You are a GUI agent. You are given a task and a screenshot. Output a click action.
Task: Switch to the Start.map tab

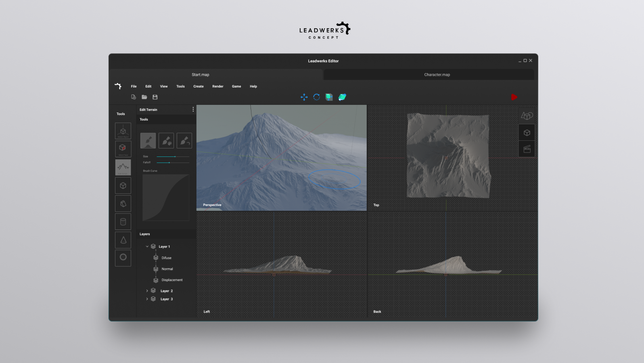pyautogui.click(x=216, y=75)
